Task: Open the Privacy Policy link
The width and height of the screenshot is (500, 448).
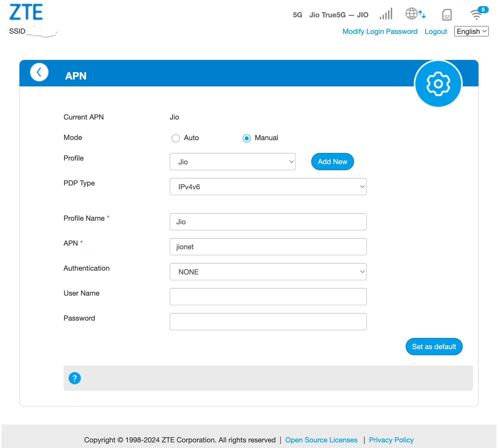Action: (x=391, y=440)
